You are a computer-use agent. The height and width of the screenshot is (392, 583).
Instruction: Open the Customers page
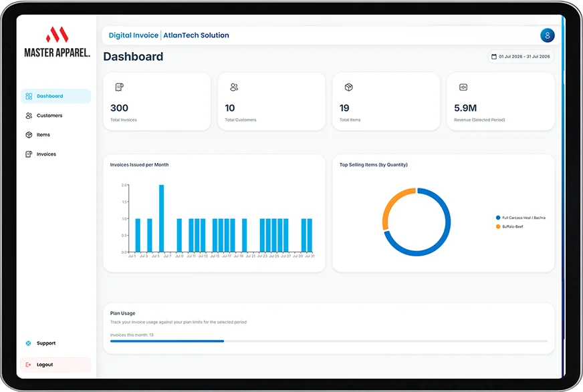(x=55, y=116)
